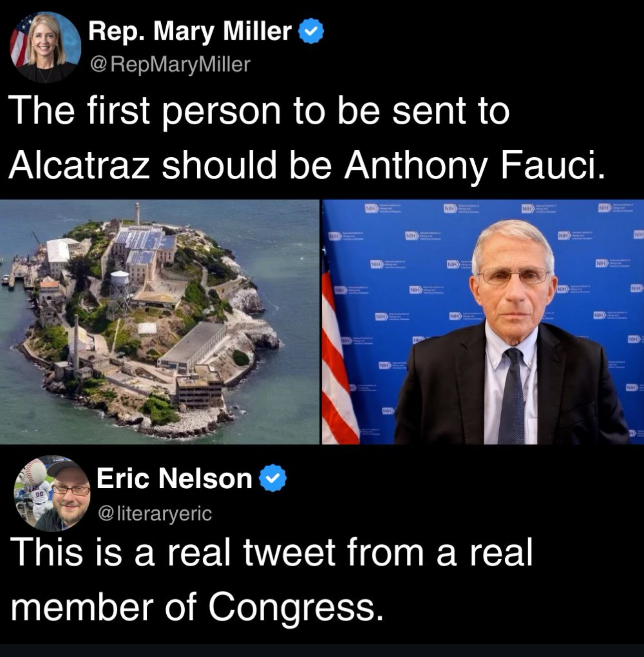Select the @RepMaryMiller handle
This screenshot has width=644, height=657.
click(169, 64)
